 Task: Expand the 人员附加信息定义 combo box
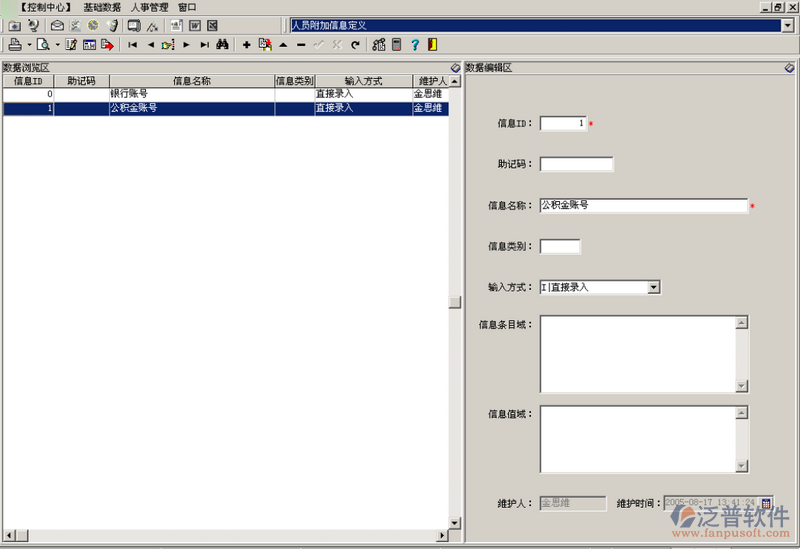[788, 25]
